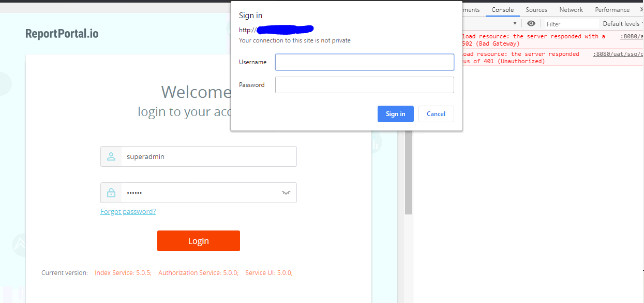The image size is (644, 303).
Task: Switch to the Network tab in DevTools
Action: point(571,9)
